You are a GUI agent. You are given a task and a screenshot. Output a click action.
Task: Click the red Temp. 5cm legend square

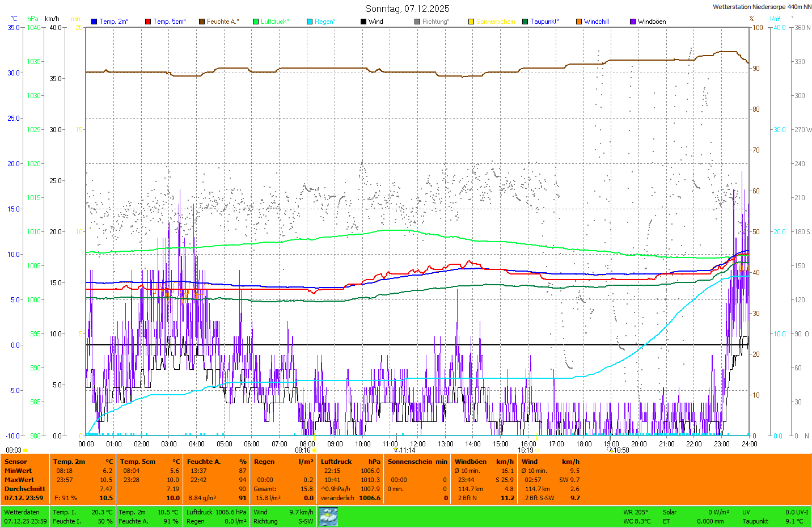point(148,22)
